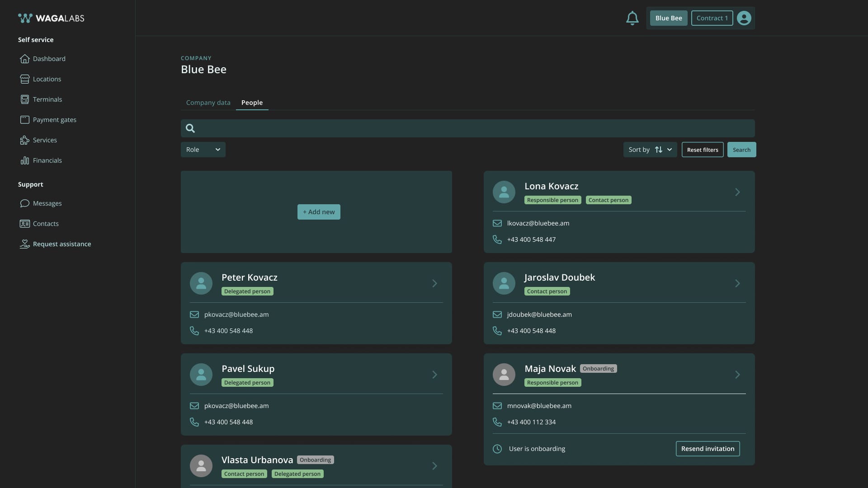
Task: Click the Dashboard home icon in sidebar
Action: coord(24,59)
